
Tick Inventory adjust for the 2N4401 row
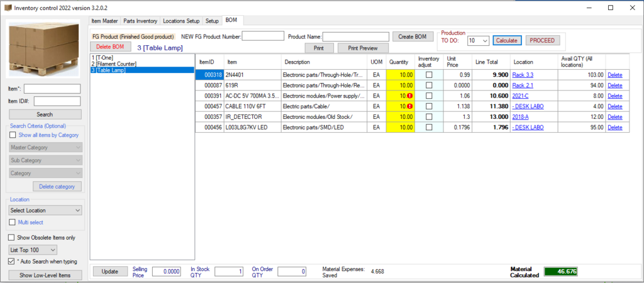[x=429, y=74]
